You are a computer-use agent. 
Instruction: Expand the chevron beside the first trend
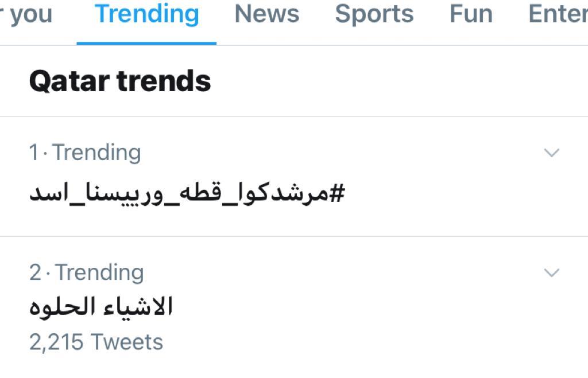551,153
